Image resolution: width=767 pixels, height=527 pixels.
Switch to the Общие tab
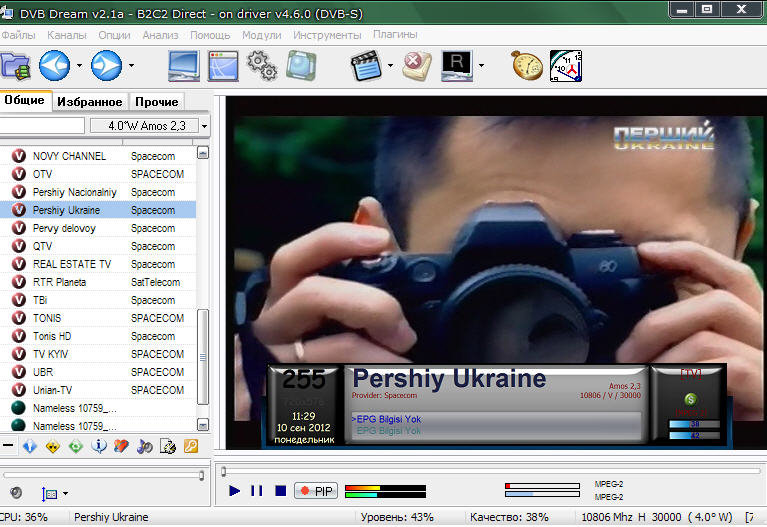coord(24,100)
